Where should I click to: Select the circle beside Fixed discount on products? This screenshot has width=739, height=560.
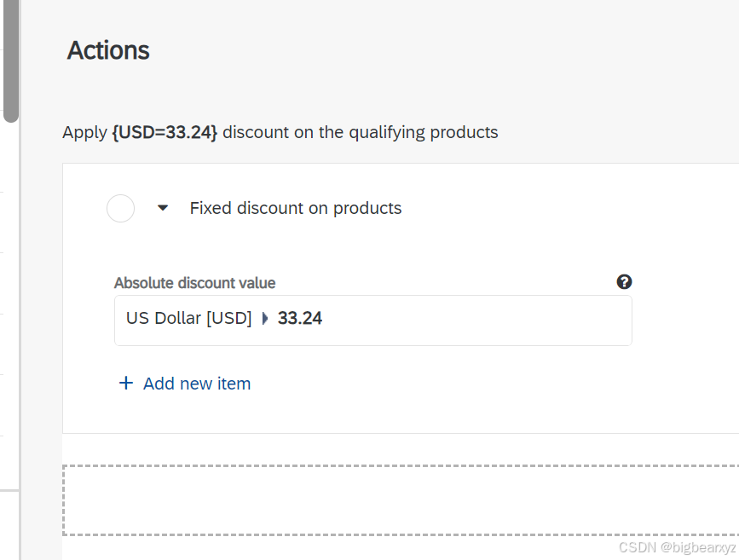pyautogui.click(x=120, y=208)
